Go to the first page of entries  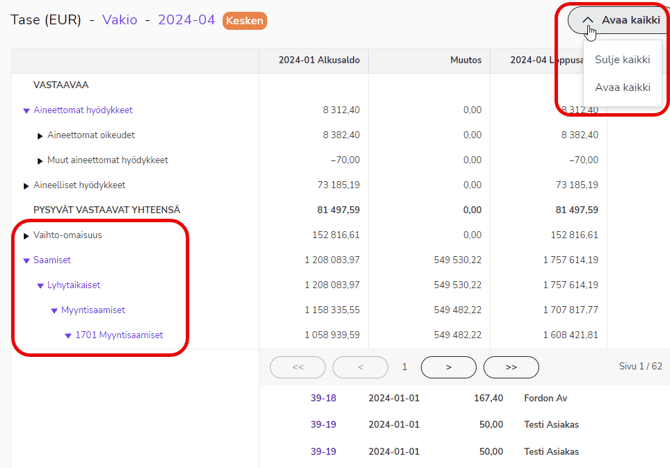[x=298, y=367]
